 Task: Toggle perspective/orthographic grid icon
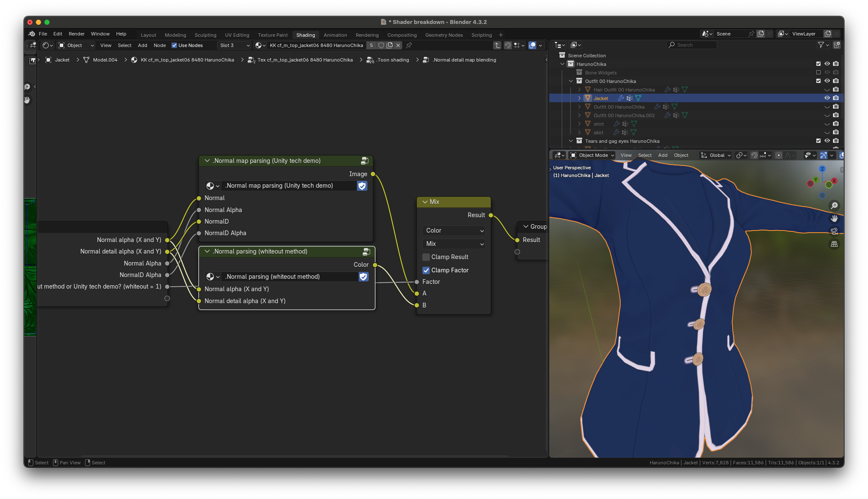834,244
